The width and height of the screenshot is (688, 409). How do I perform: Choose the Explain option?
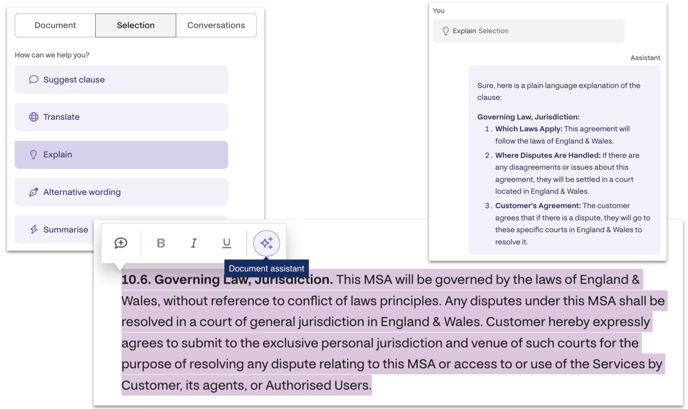(x=121, y=155)
